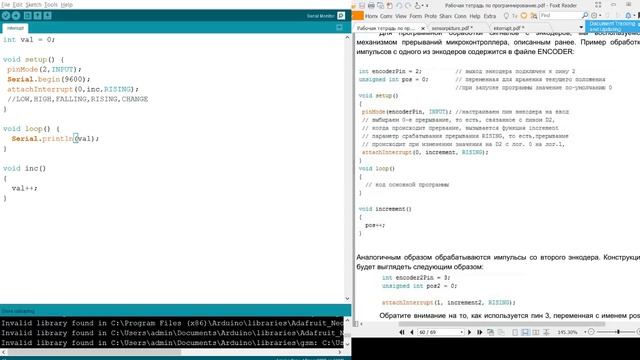640x360 pixels.
Task: Open Foxit Help ribbon tab
Action: [x=475, y=16]
